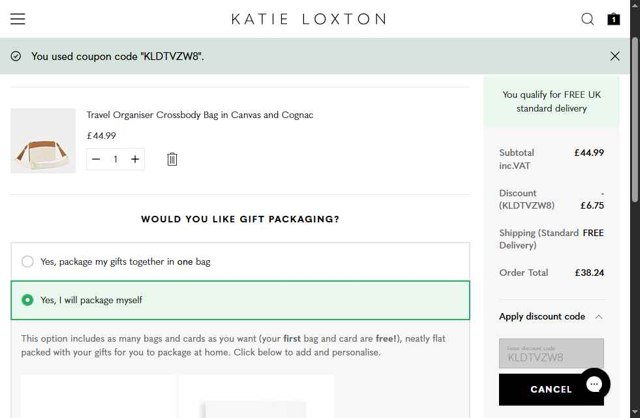This screenshot has width=640, height=418.
Task: Click the quantity value 1 field
Action: (116, 159)
